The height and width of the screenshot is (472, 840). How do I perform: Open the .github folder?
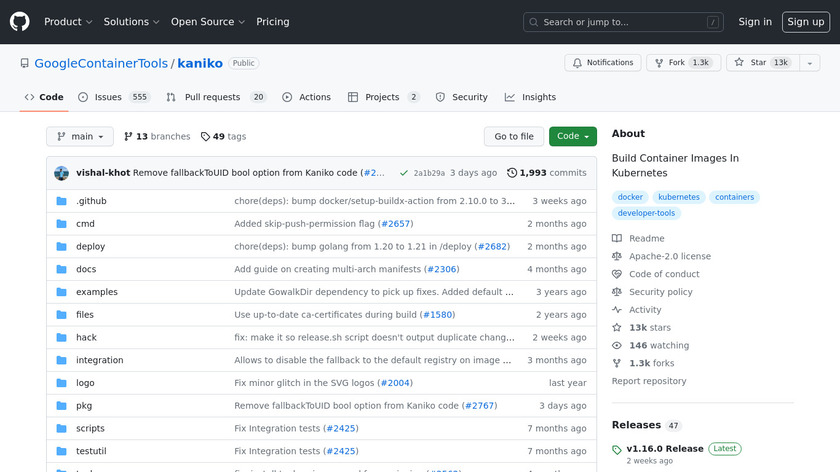pos(91,201)
